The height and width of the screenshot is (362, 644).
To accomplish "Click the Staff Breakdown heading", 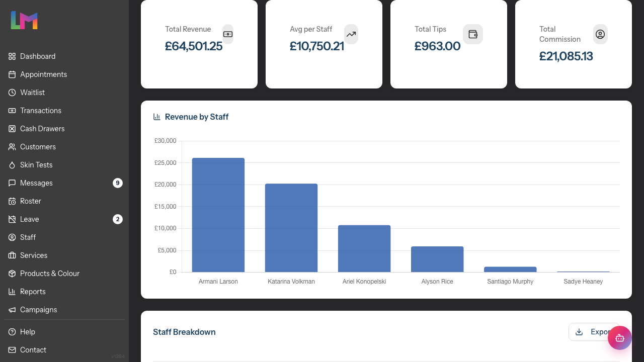I will (184, 332).
